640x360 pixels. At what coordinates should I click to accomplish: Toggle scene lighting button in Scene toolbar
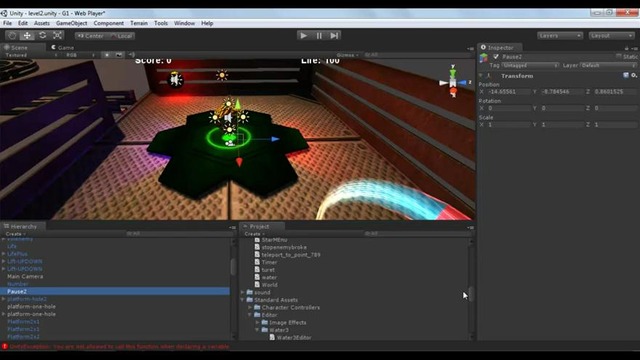[x=107, y=55]
